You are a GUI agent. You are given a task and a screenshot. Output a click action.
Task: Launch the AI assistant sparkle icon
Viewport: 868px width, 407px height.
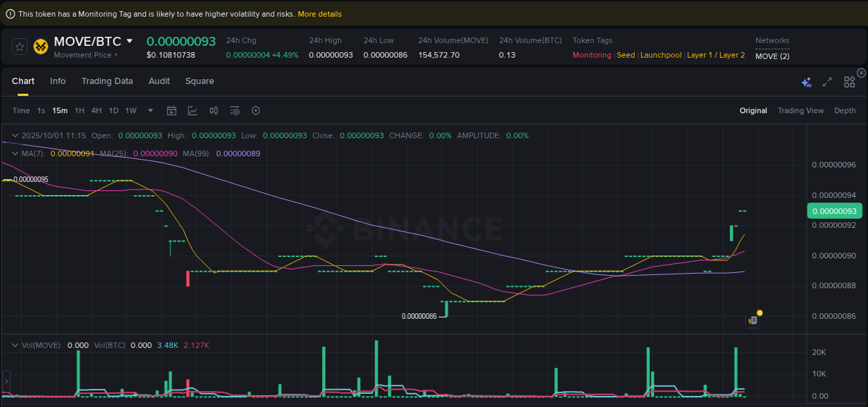pyautogui.click(x=806, y=81)
